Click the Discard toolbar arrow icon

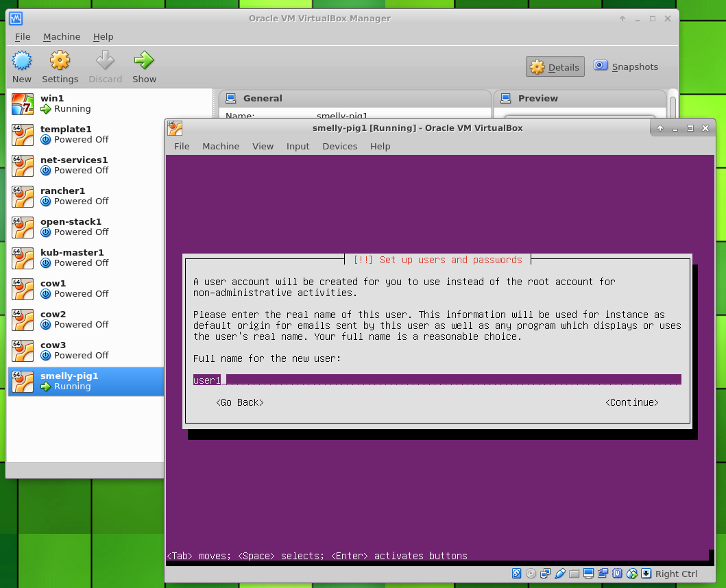tap(105, 60)
